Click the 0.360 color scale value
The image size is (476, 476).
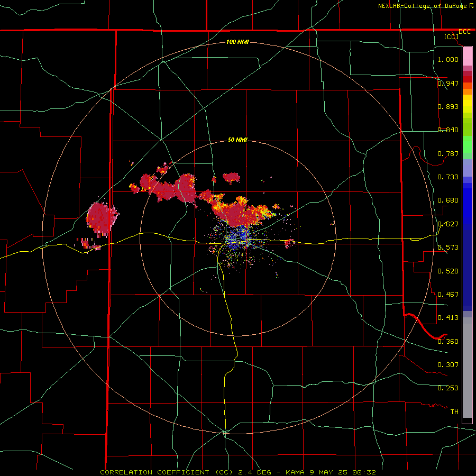click(448, 341)
